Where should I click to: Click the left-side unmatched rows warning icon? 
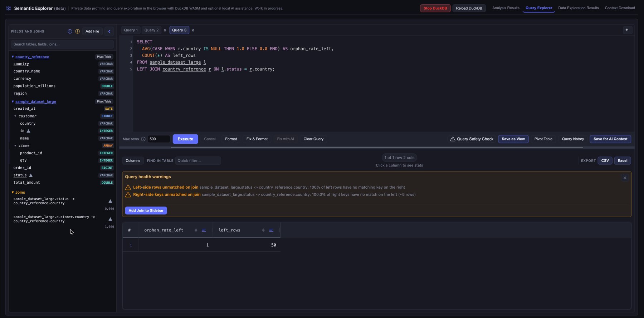[128, 188]
